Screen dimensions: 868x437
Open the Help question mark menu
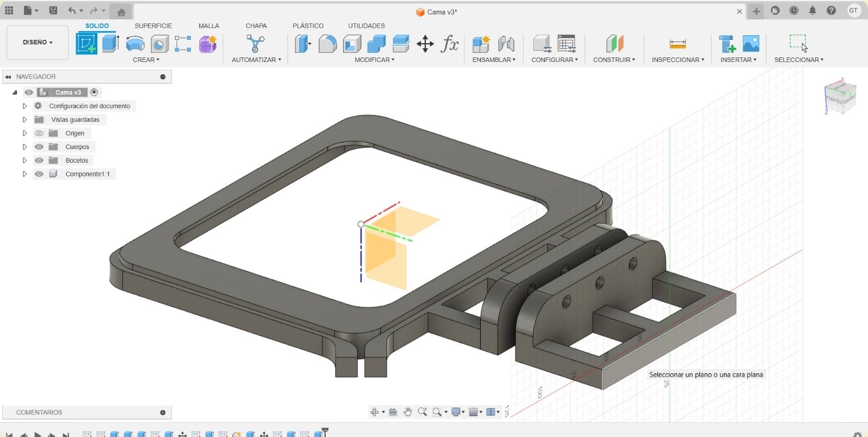coord(832,10)
